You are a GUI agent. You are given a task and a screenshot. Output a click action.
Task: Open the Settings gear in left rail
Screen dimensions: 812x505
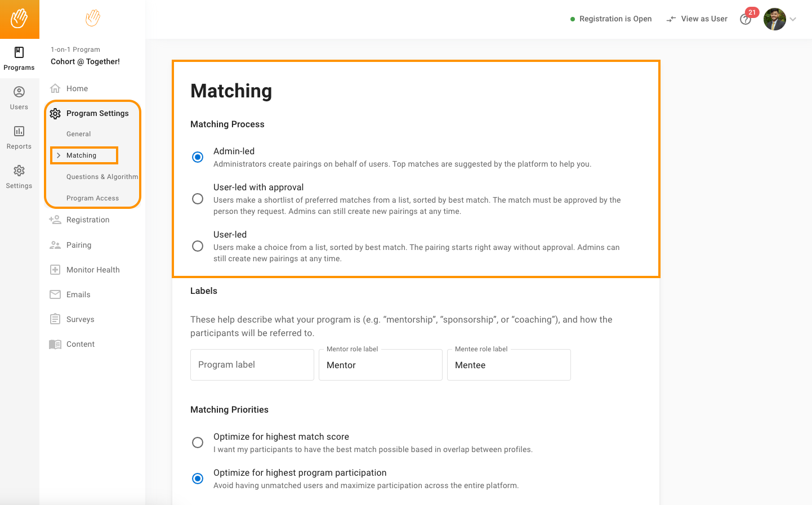tap(19, 171)
